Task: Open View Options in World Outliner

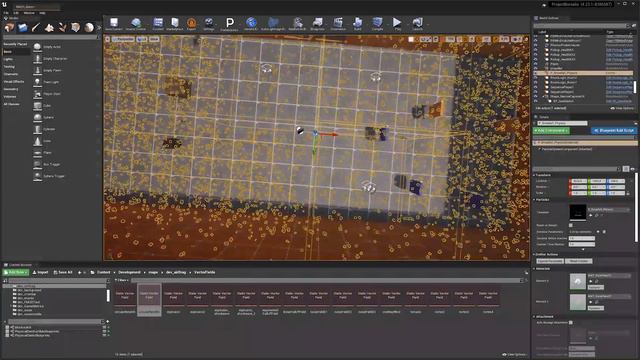Action: click(622, 108)
